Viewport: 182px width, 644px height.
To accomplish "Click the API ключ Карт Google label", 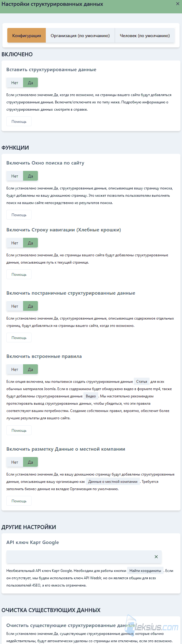I will (x=32, y=542).
